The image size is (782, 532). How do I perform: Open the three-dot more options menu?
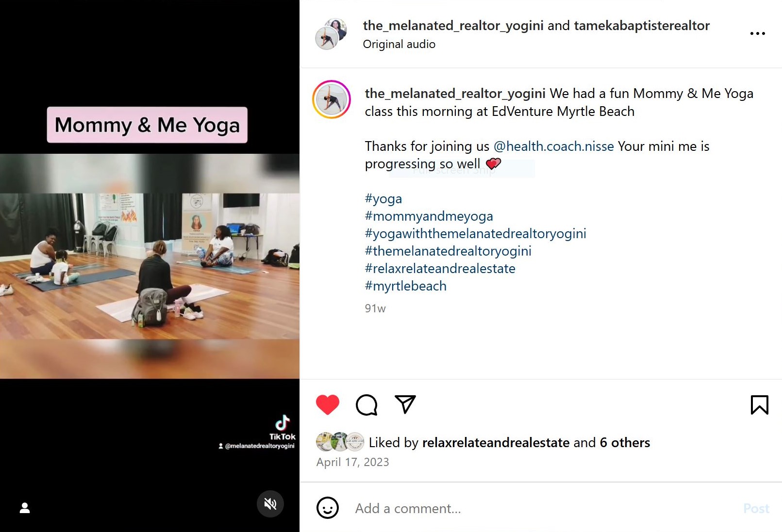757,33
